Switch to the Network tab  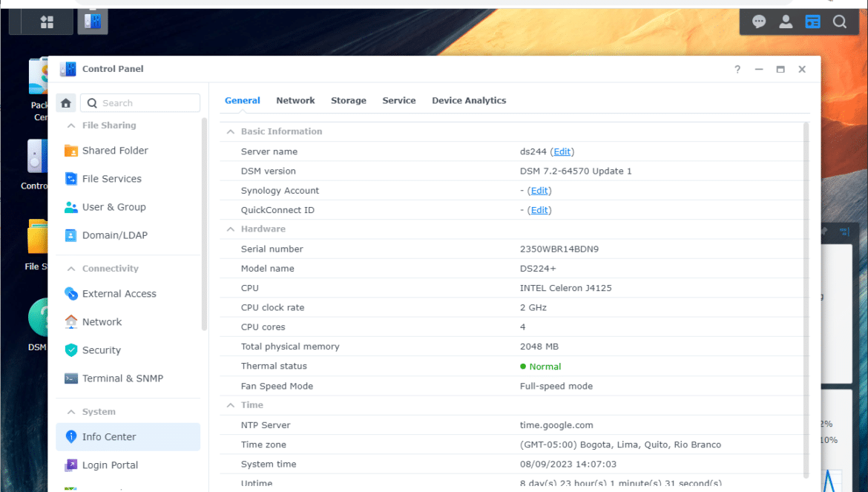(x=295, y=101)
